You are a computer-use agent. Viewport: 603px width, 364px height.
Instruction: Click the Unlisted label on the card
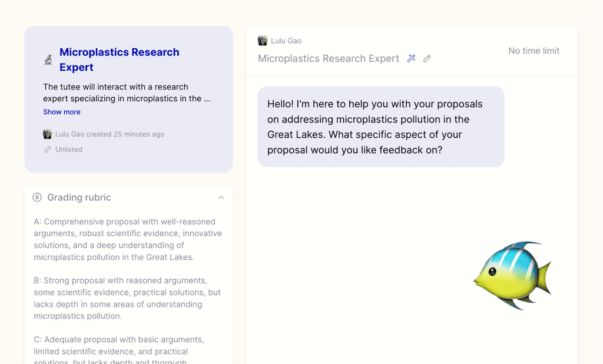tap(68, 149)
